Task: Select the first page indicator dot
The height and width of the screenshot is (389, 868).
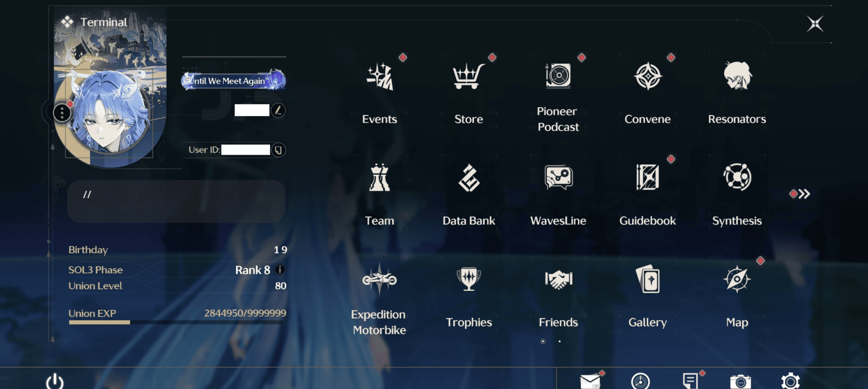Action: [543, 342]
